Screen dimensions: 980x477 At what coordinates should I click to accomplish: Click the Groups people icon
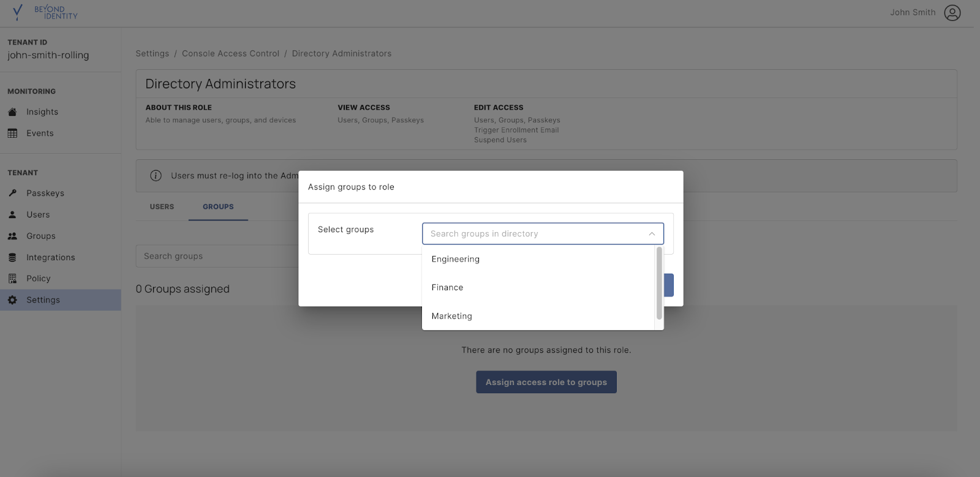point(12,236)
